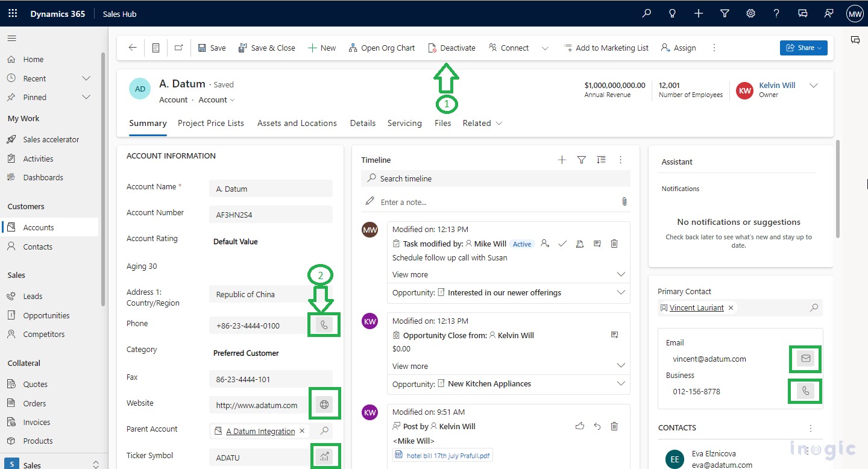Collapse the site map navigation pane

(x=11, y=38)
